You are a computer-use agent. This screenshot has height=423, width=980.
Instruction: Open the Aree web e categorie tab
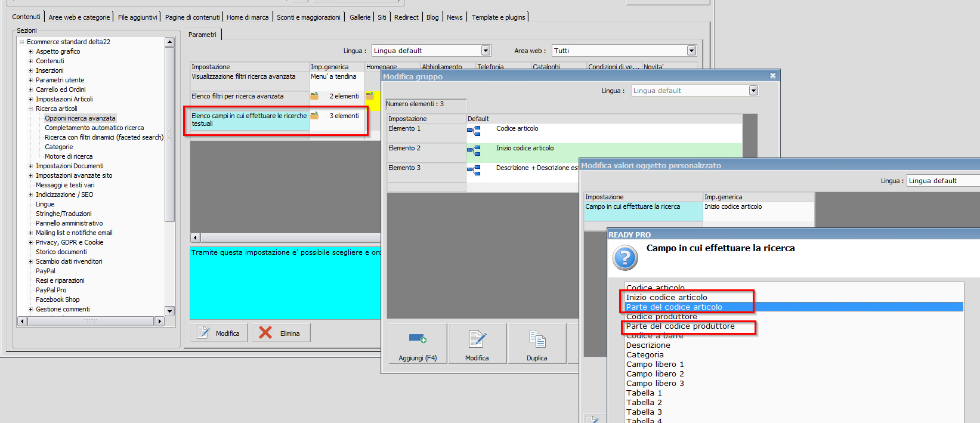[x=79, y=17]
